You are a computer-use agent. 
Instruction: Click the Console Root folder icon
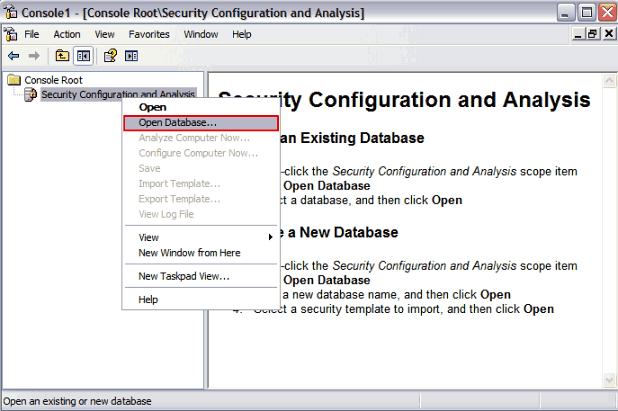coord(14,80)
